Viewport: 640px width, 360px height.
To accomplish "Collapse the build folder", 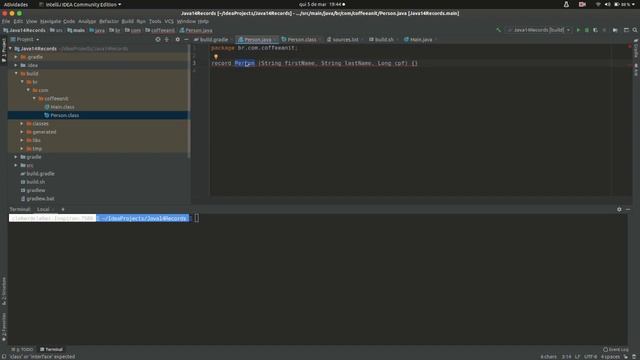I will coord(16,73).
